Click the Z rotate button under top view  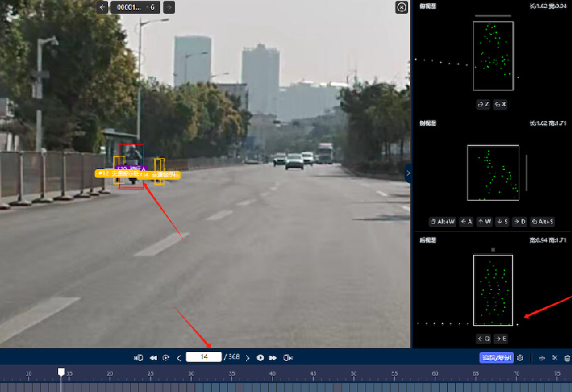pos(484,105)
